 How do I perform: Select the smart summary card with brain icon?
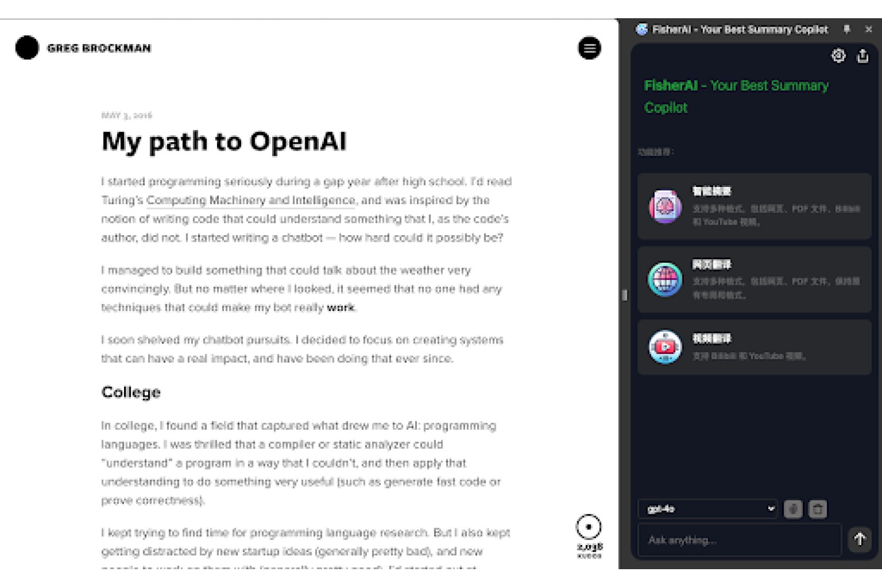pos(754,206)
